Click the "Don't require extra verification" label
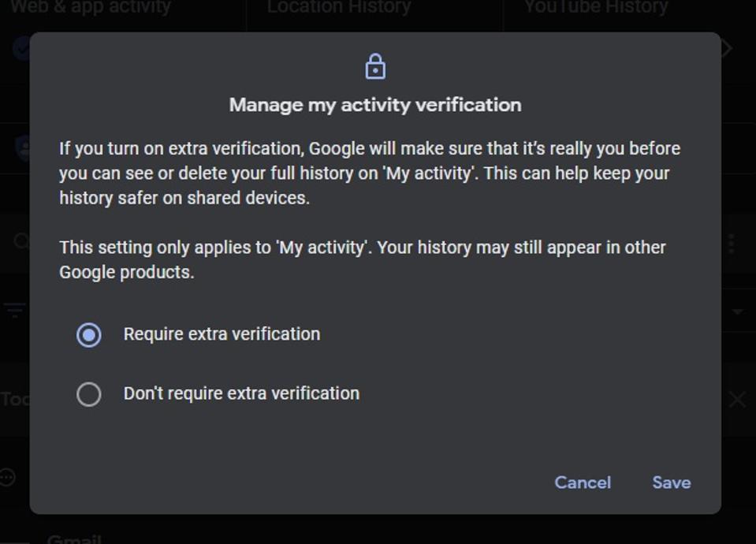 pyautogui.click(x=241, y=393)
